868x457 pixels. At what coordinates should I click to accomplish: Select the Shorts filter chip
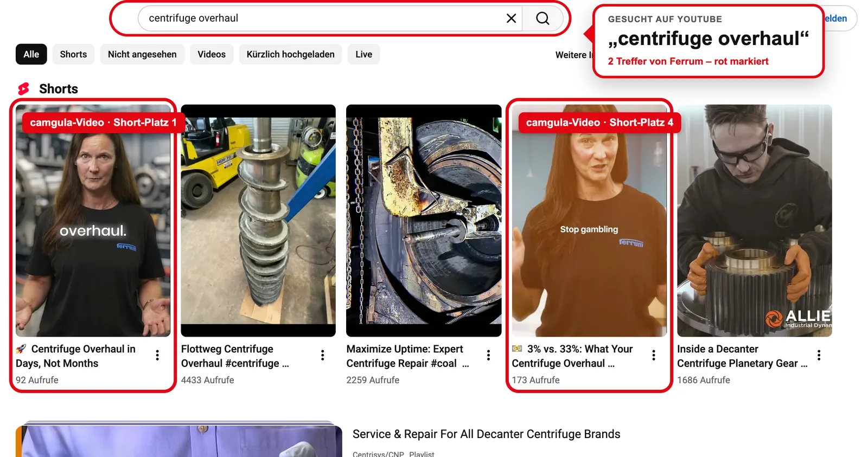(73, 54)
